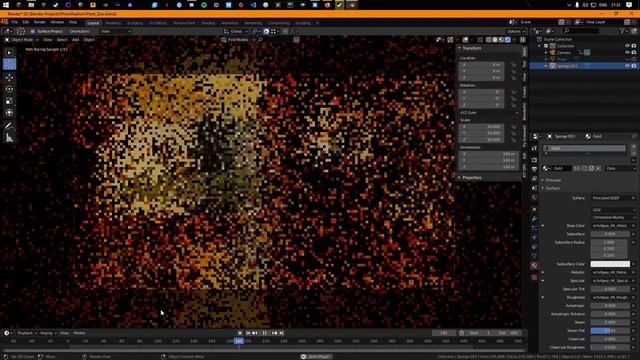
Task: Open the Texture properties tab
Action: [534, 277]
